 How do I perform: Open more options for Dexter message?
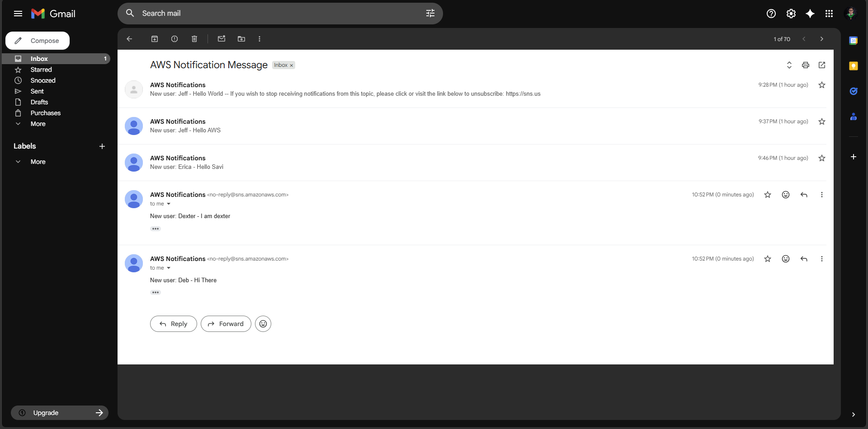click(822, 195)
